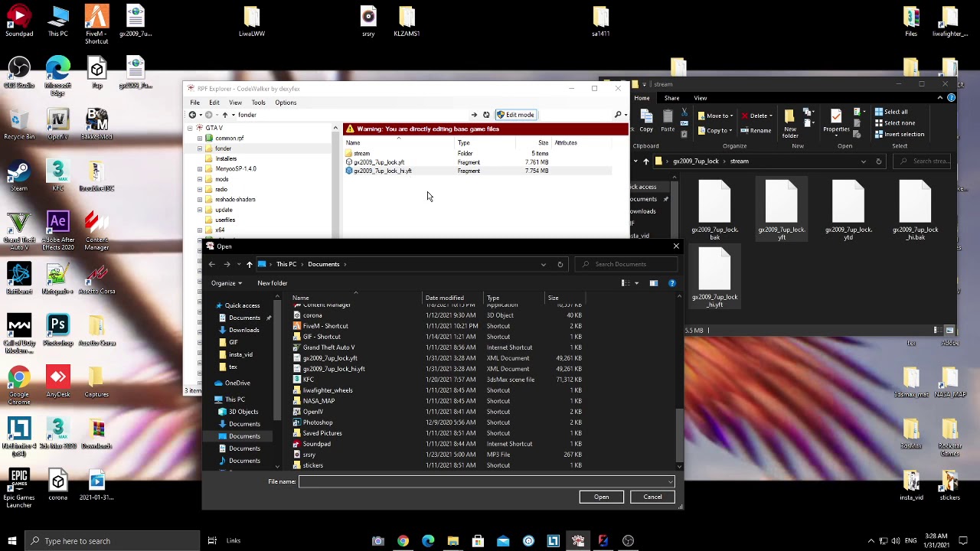Collapse the GTA V tree root
The width and height of the screenshot is (980, 551).
[190, 128]
